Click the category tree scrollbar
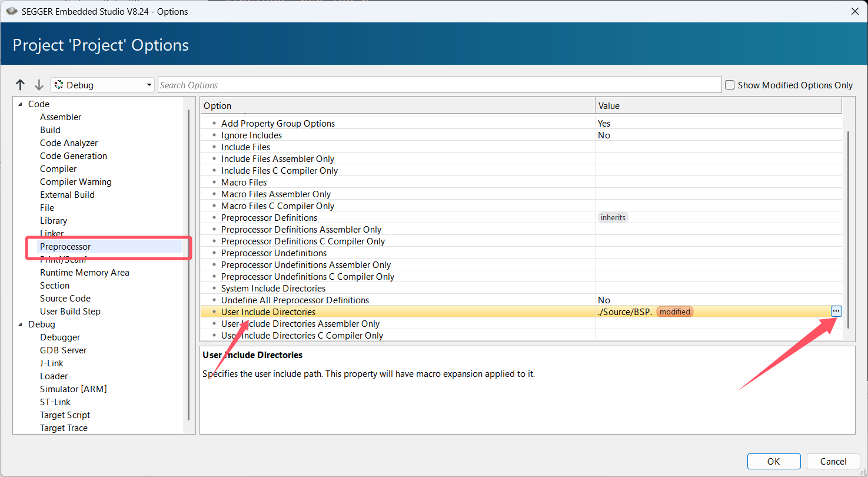 point(188,265)
